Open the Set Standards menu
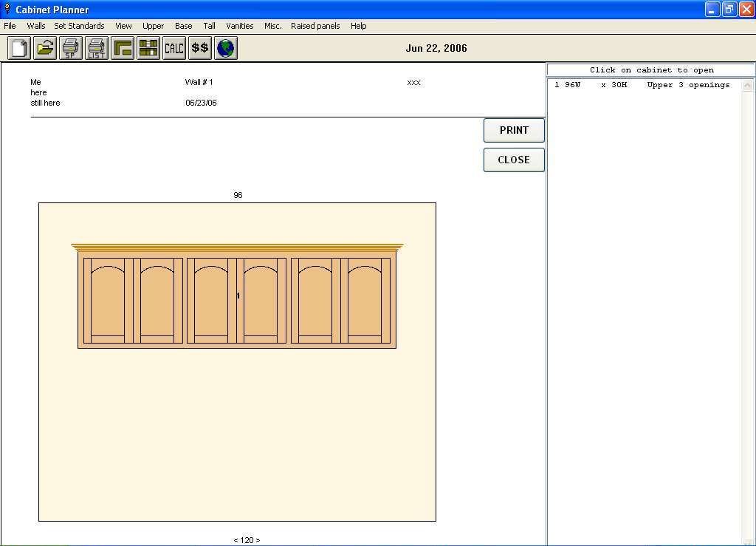 click(79, 26)
